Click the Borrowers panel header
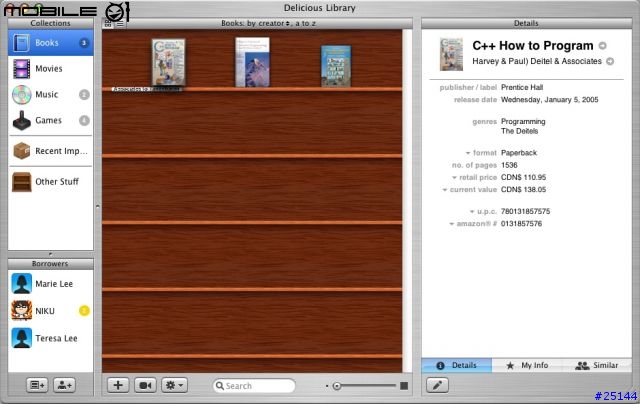The image size is (640, 404). coord(51,264)
